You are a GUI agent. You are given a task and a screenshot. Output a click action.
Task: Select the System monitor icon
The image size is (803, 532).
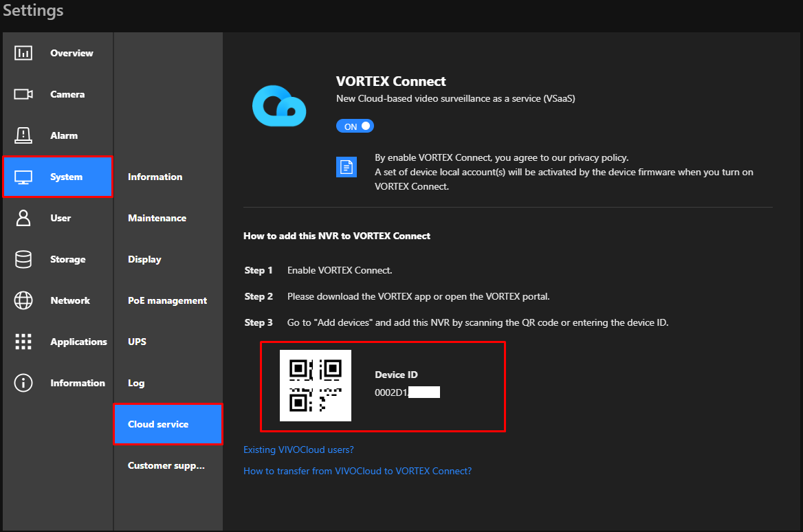click(23, 177)
